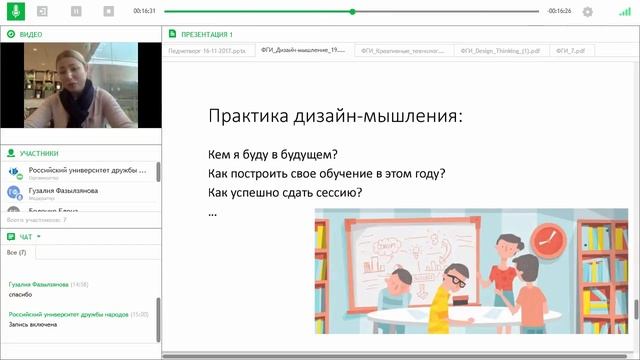Viewport: 640px width, 360px height.
Task: Switch to ФГИ_7.pdf tab
Action: tap(571, 51)
